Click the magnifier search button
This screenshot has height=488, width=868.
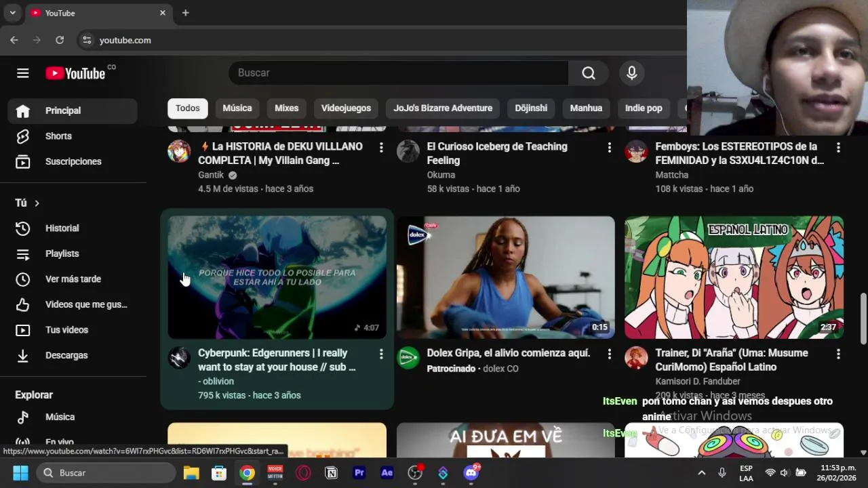click(589, 73)
